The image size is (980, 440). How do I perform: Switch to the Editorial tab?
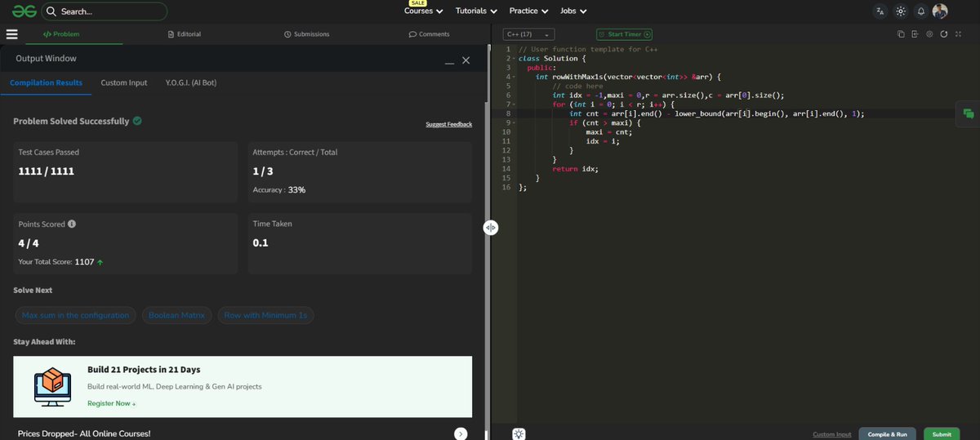tap(184, 34)
